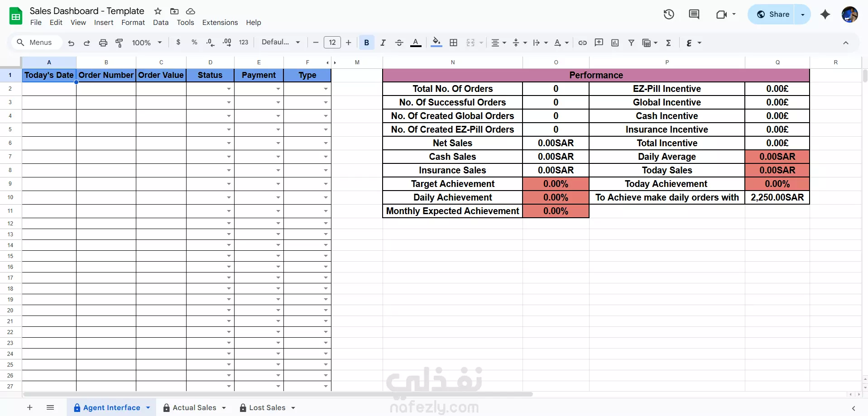Screen dimensions: 868x416
Task: Open Functions sigma icon
Action: tap(668, 43)
